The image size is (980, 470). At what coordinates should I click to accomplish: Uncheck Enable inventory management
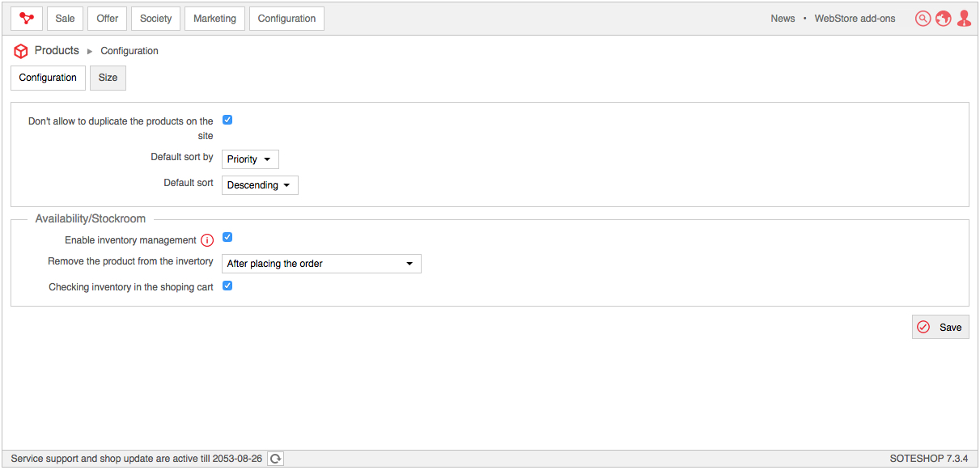click(227, 237)
